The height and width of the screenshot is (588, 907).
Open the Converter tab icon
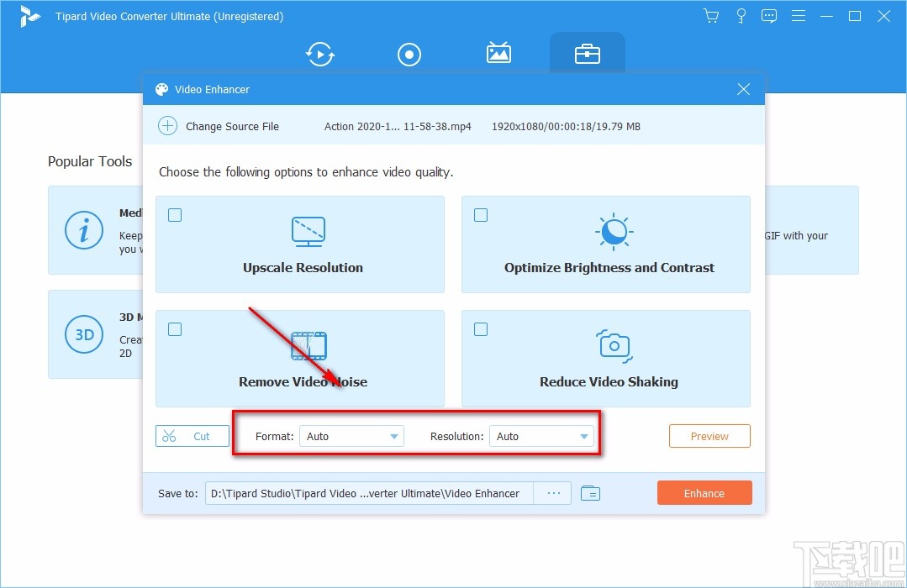click(320, 55)
